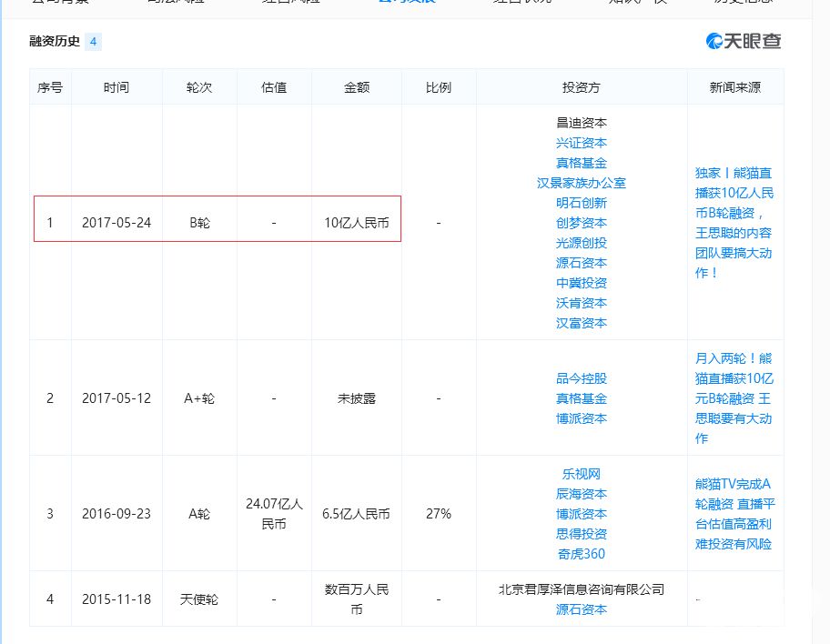Select the date 2016-09-23 cell

click(x=116, y=514)
